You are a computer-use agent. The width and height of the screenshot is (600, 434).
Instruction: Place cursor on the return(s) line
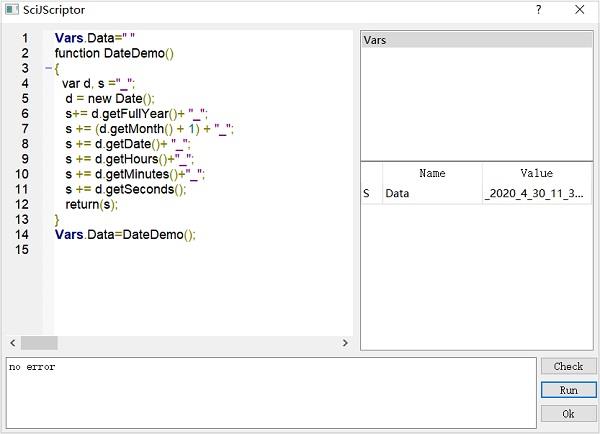91,204
